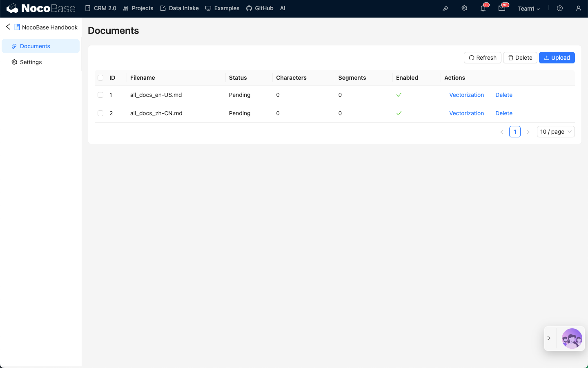Go back using the left arrow icon
Image resolution: width=588 pixels, height=368 pixels.
8,27
